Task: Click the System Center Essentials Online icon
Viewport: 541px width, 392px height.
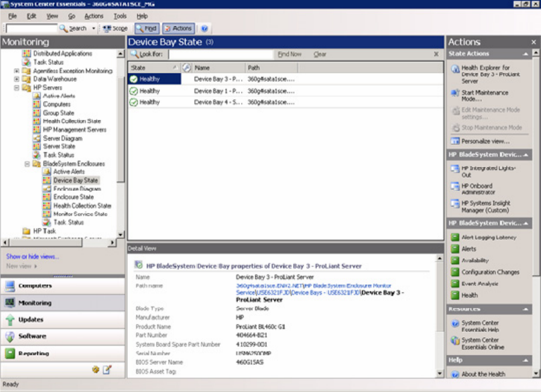Action: click(x=455, y=341)
